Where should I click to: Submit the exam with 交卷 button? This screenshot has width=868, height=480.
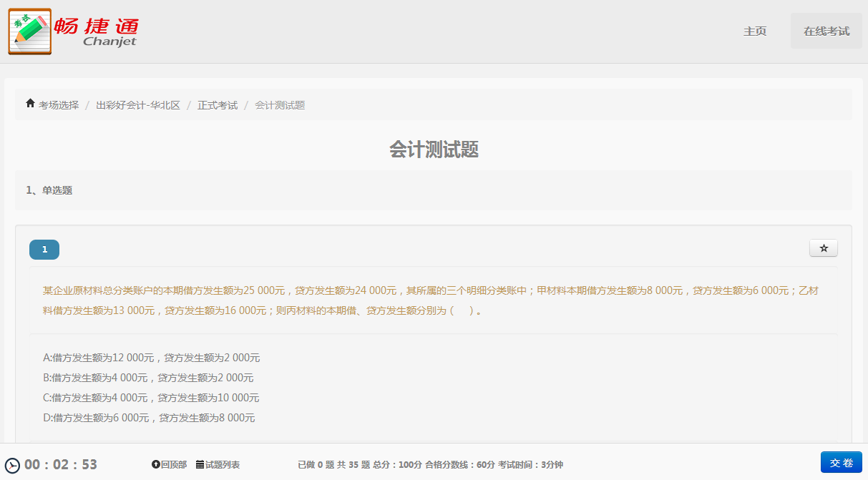click(x=841, y=463)
